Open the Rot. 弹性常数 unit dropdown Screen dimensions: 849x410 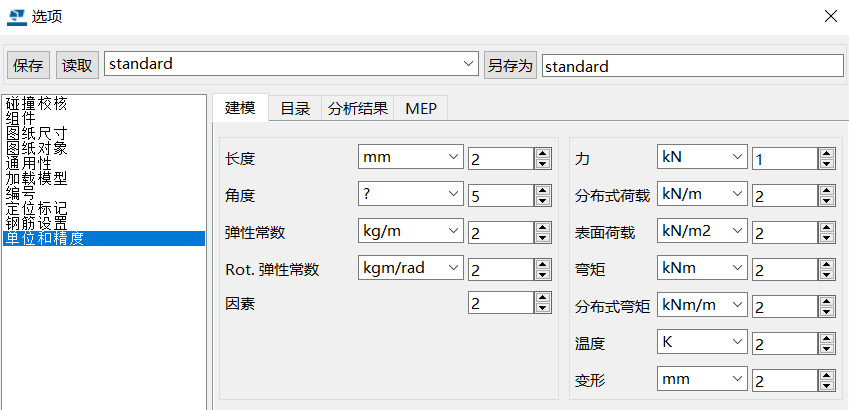411,268
